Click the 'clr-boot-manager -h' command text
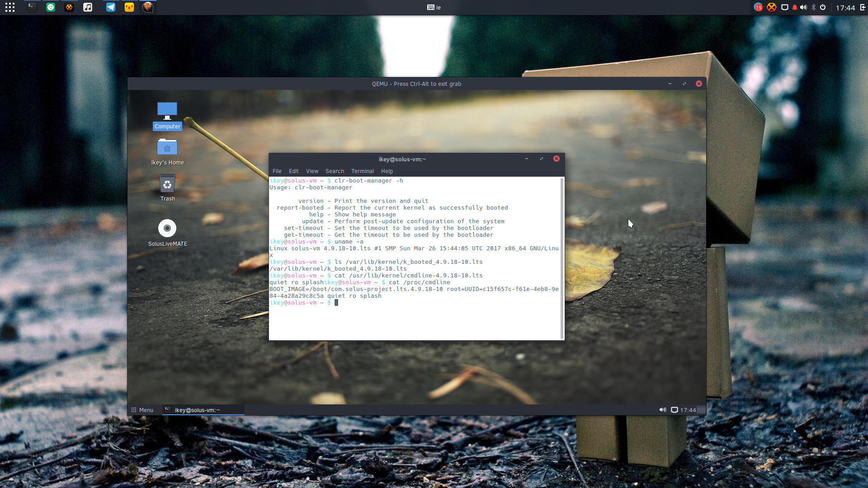 pyautogui.click(x=369, y=181)
